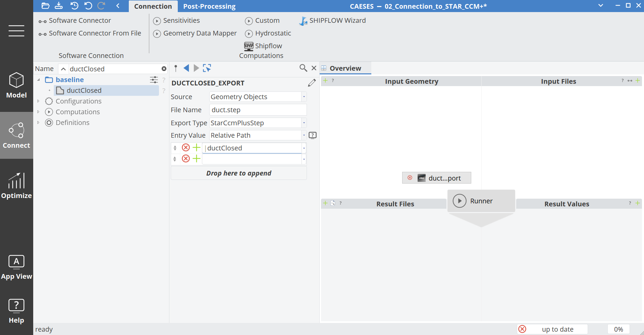The height and width of the screenshot is (335, 644).
Task: Clear the ductClosed filter text
Action: 164,69
